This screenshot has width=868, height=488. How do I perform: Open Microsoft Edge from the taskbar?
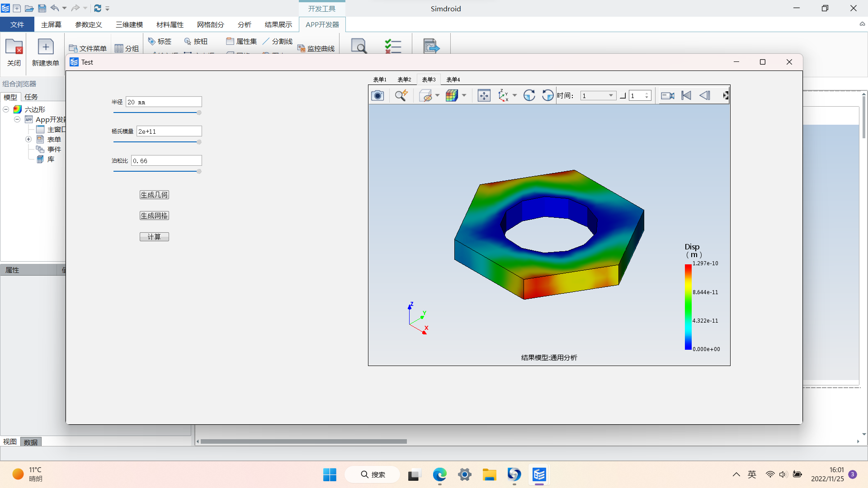click(440, 474)
